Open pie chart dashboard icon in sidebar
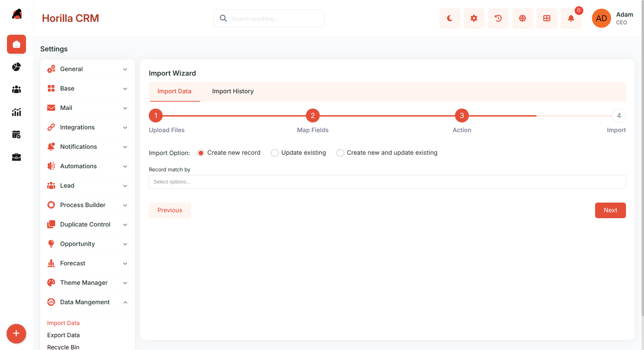Image resolution: width=644 pixels, height=350 pixels. pyautogui.click(x=16, y=67)
